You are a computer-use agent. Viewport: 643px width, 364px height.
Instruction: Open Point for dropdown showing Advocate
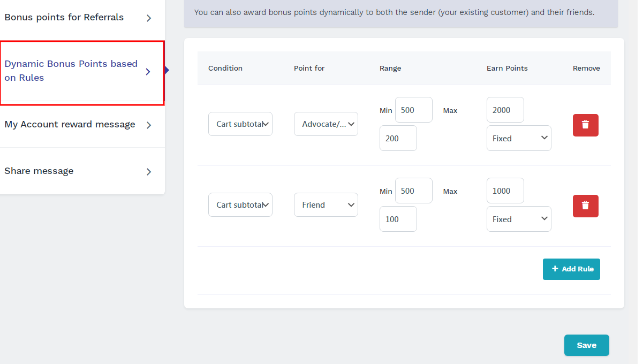tap(326, 124)
